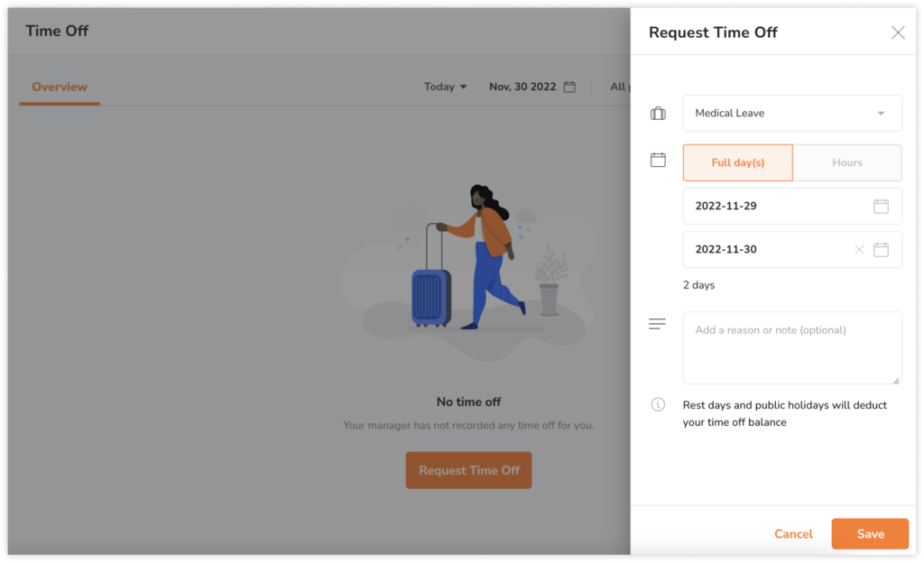Clear the end date 2022-11-30
The height and width of the screenshot is (563, 924).
pyautogui.click(x=859, y=250)
